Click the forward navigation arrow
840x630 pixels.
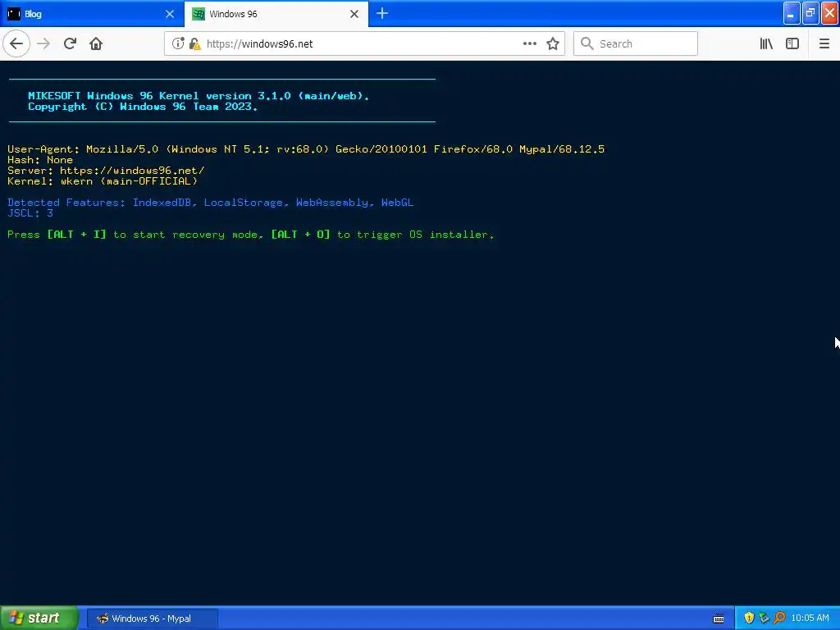(x=44, y=43)
